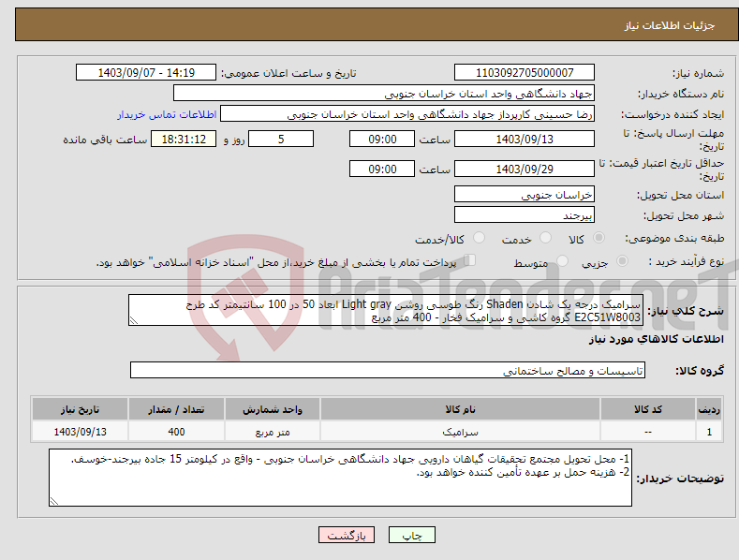The width and height of the screenshot is (739, 560).
Task: Click the چاپ (print) button
Action: [x=411, y=535]
